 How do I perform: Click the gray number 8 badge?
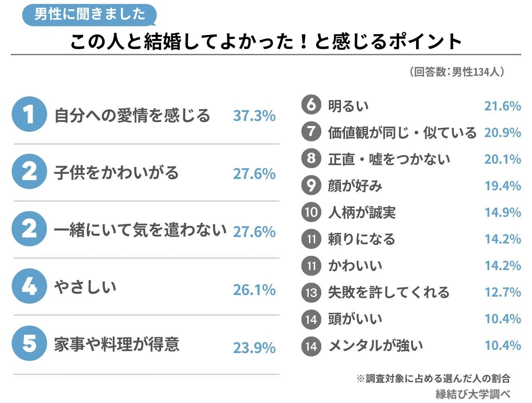(311, 158)
